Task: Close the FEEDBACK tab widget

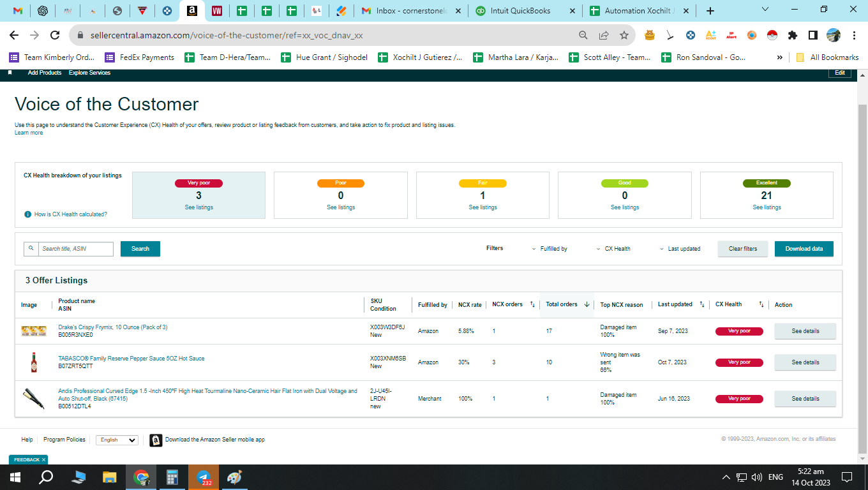Action: pos(43,459)
